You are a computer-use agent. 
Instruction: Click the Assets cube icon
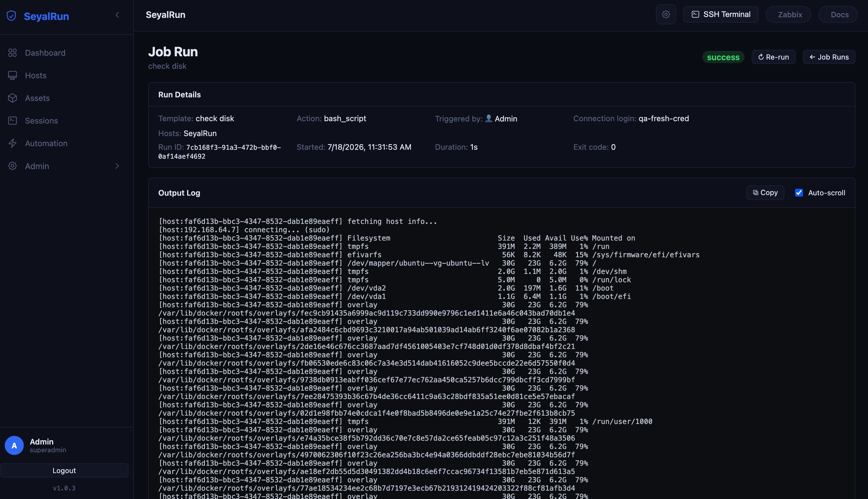pos(12,98)
